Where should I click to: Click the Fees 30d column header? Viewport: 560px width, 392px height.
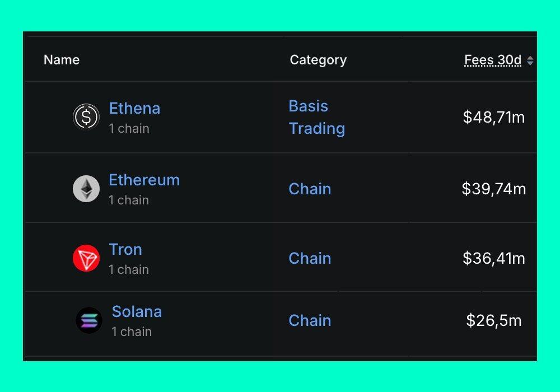493,60
